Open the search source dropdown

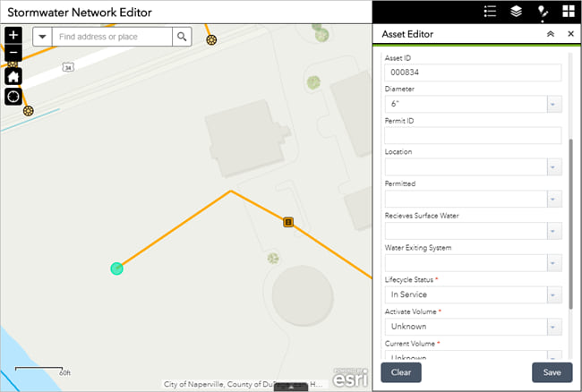pyautogui.click(x=42, y=37)
